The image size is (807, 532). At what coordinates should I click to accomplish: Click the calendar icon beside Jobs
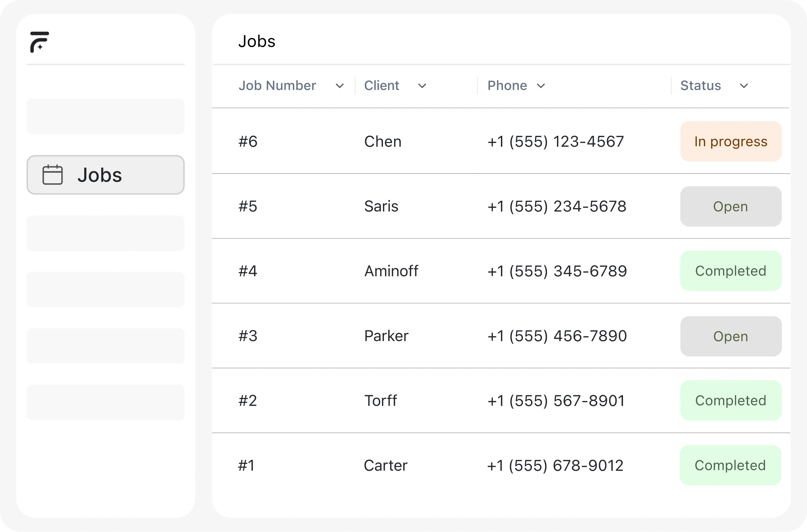53,175
